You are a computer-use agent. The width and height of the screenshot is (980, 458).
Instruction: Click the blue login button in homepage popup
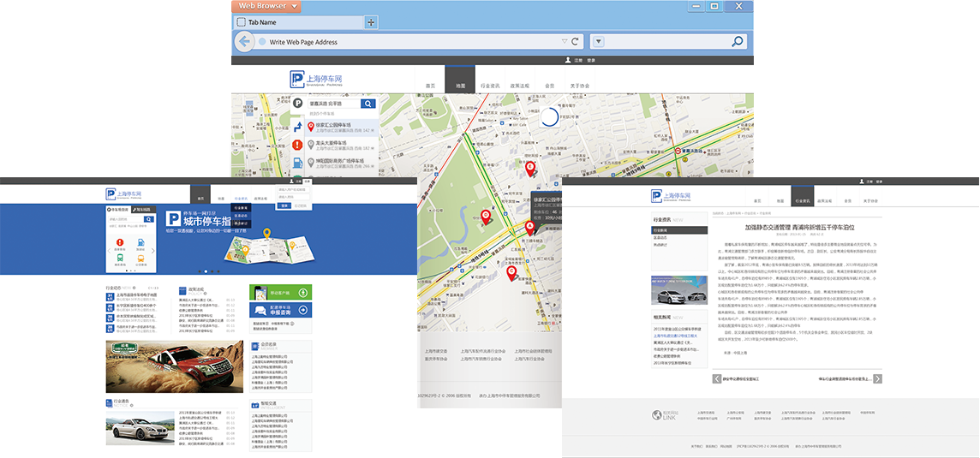tap(284, 205)
